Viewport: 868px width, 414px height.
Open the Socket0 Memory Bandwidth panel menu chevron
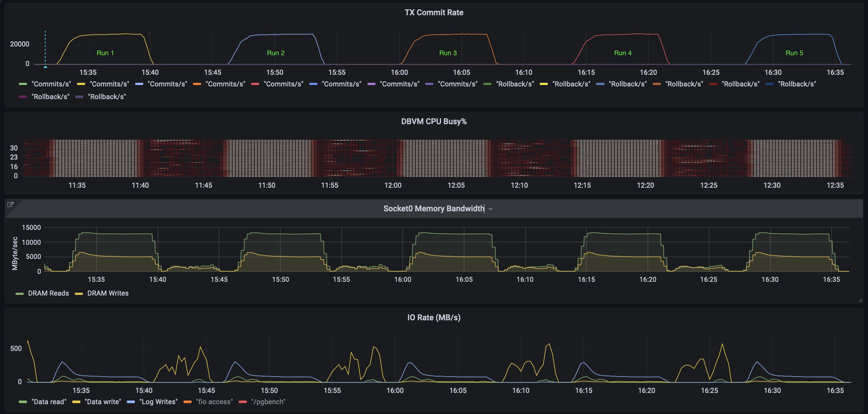coord(491,208)
